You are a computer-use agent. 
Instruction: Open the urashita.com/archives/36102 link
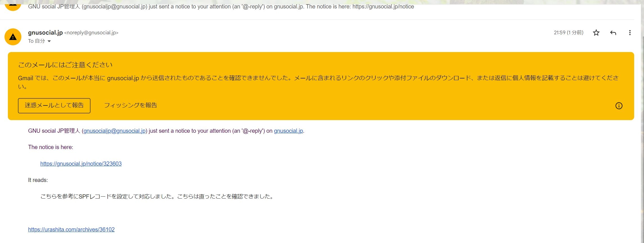71,229
